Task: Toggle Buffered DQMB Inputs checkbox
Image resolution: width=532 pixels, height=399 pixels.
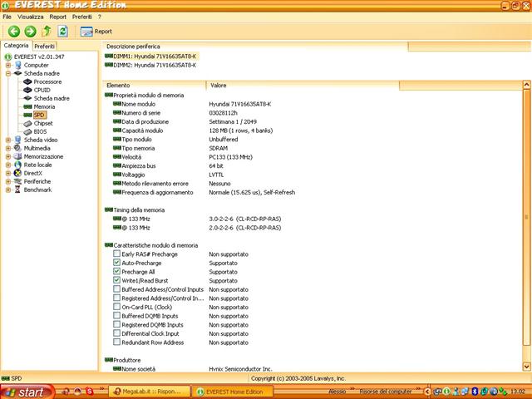Action: point(116,316)
